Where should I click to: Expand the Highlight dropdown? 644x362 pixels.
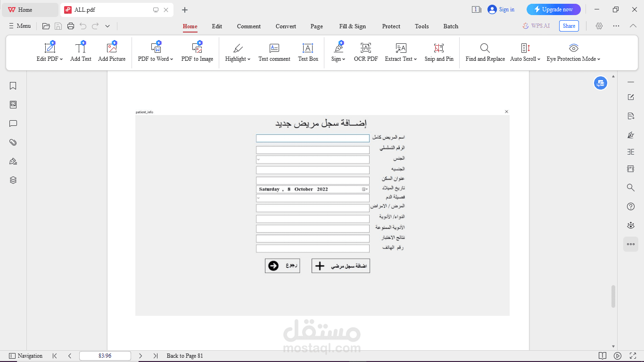249,59
